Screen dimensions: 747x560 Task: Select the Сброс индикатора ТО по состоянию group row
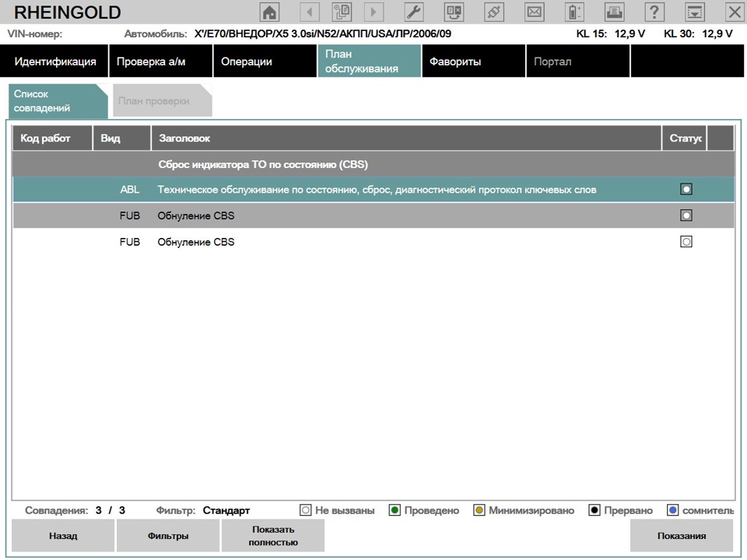pos(373,164)
